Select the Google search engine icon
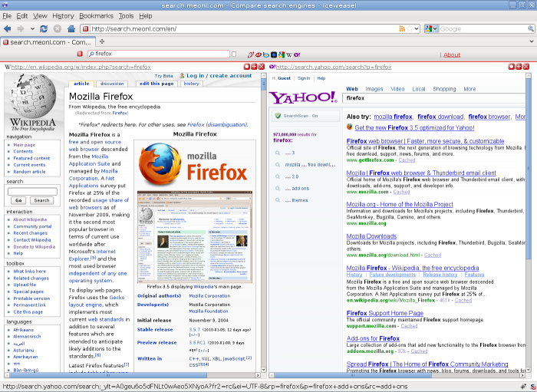 coord(282,54)
